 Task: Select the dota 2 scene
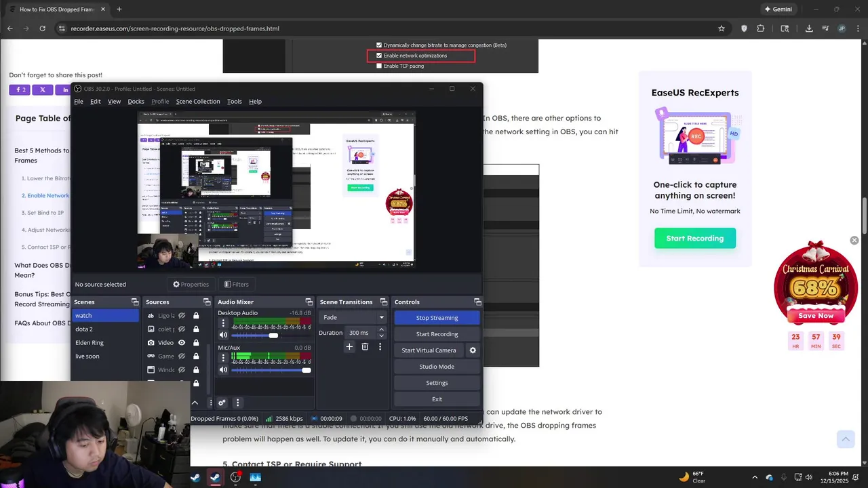(105, 329)
